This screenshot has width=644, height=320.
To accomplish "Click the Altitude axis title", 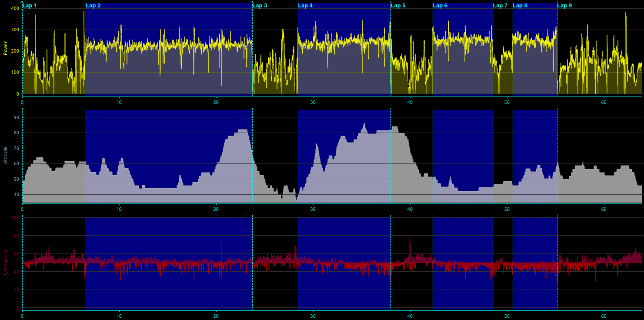I will click(x=6, y=156).
